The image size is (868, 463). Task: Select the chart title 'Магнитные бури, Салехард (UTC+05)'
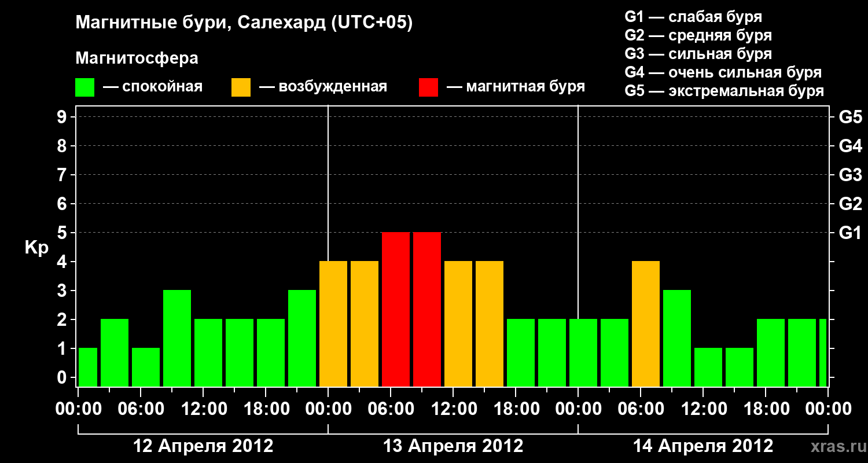tap(244, 23)
